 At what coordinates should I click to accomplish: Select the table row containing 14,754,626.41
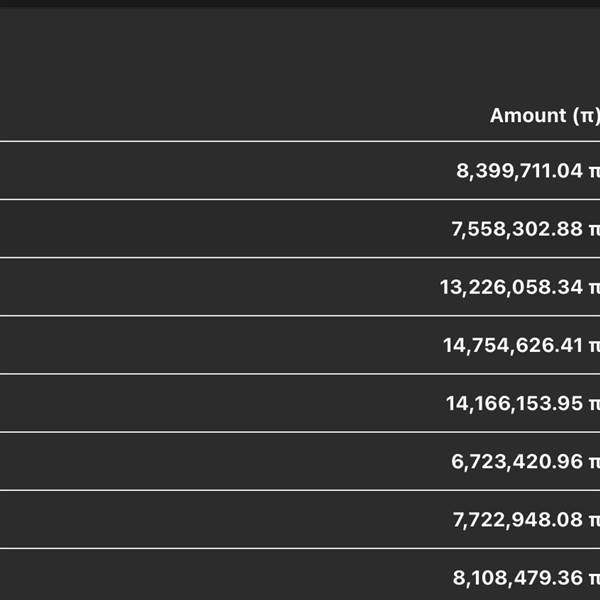[x=300, y=345]
